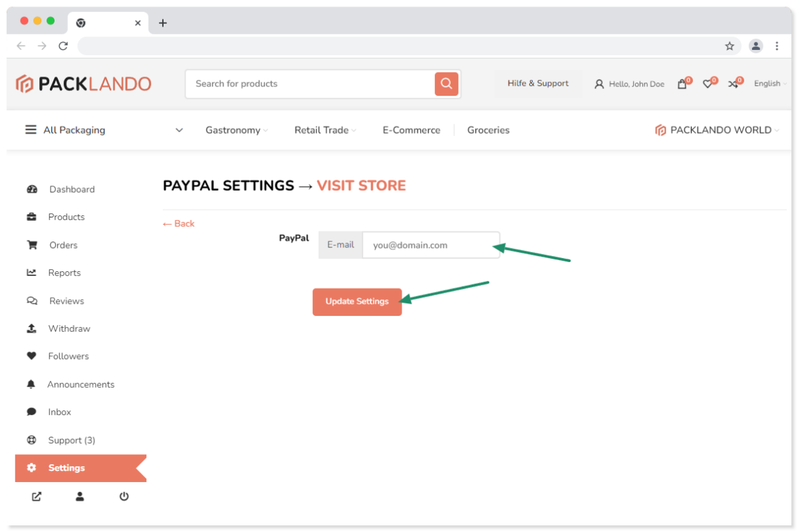Click the power logout icon in sidebar
The width and height of the screenshot is (798, 532).
124,496
